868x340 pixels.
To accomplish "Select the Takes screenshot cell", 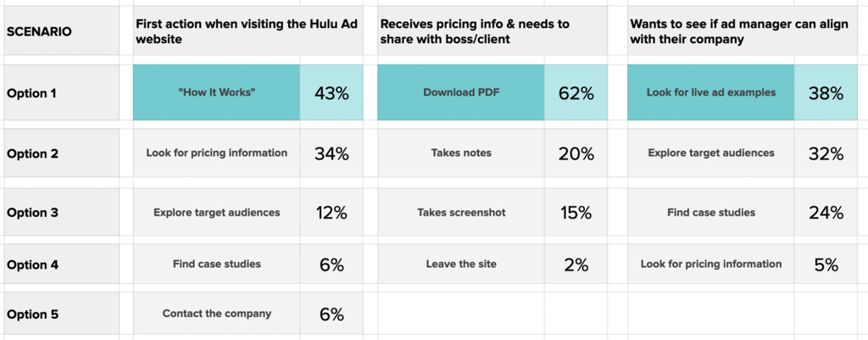I will (x=460, y=213).
